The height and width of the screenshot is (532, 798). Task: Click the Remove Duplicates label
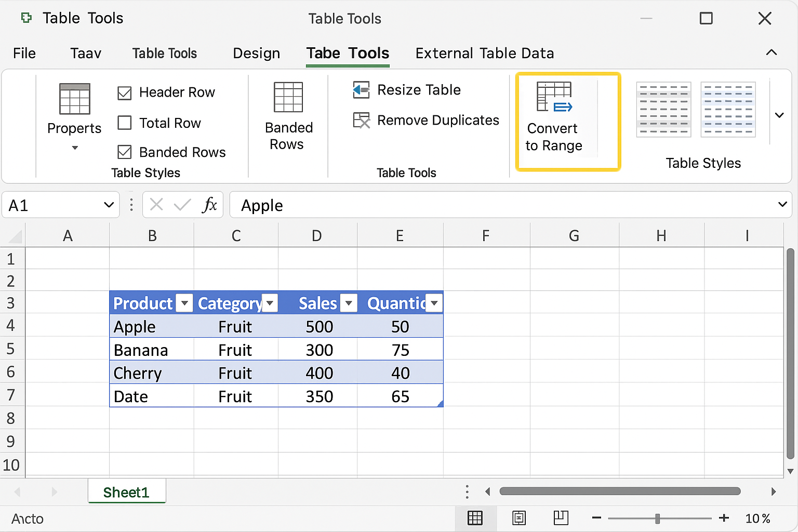point(438,120)
